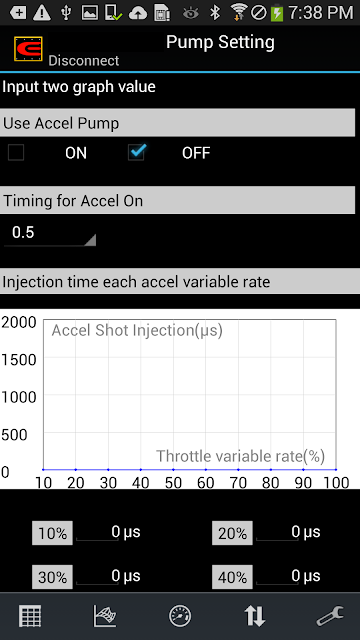Tap the warning triangle notification icon
This screenshot has height=640, width=360.
41,13
